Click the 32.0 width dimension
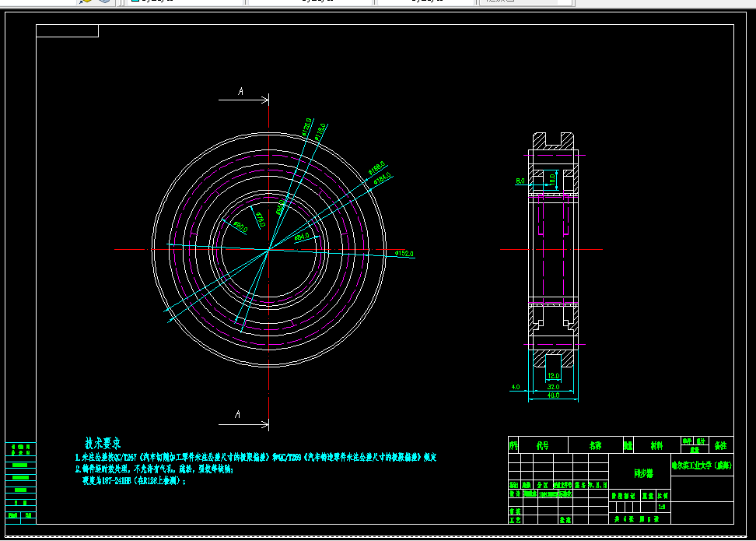This screenshot has width=756, height=541. [554, 387]
